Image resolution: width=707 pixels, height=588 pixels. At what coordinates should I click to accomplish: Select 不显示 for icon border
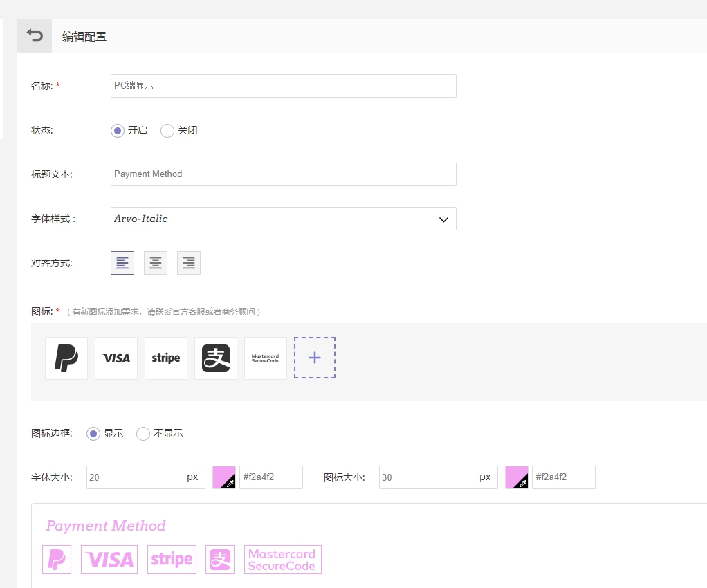143,434
